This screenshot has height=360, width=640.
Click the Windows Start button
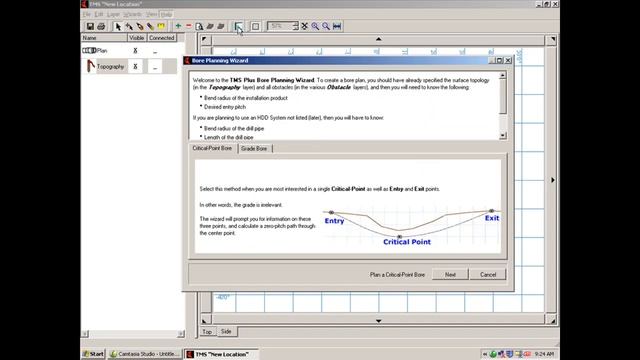93,354
